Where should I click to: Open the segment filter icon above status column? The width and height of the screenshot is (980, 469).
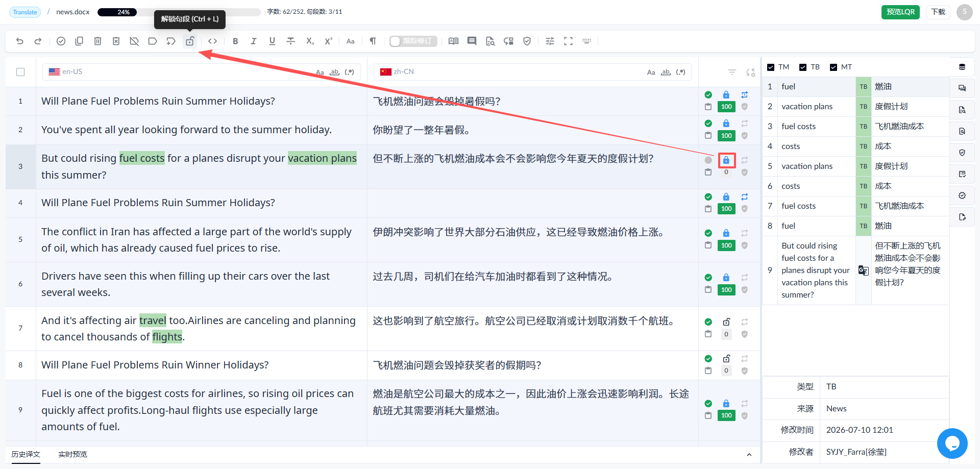[x=732, y=72]
